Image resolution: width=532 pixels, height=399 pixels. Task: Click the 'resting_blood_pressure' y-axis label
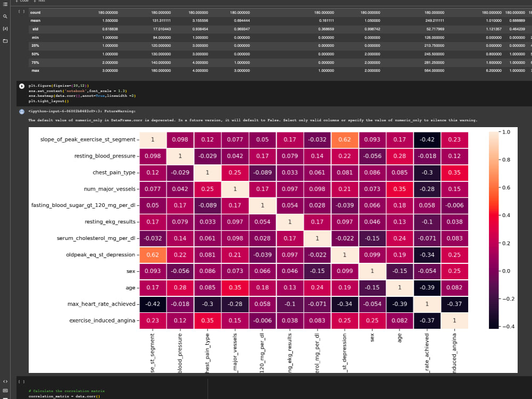[x=105, y=156]
